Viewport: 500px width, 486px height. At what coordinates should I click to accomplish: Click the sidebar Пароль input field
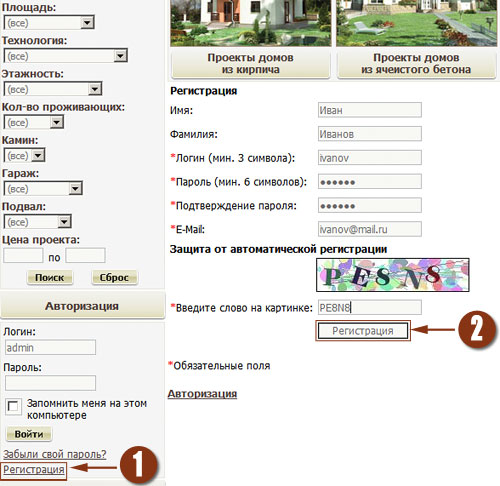click(x=50, y=383)
